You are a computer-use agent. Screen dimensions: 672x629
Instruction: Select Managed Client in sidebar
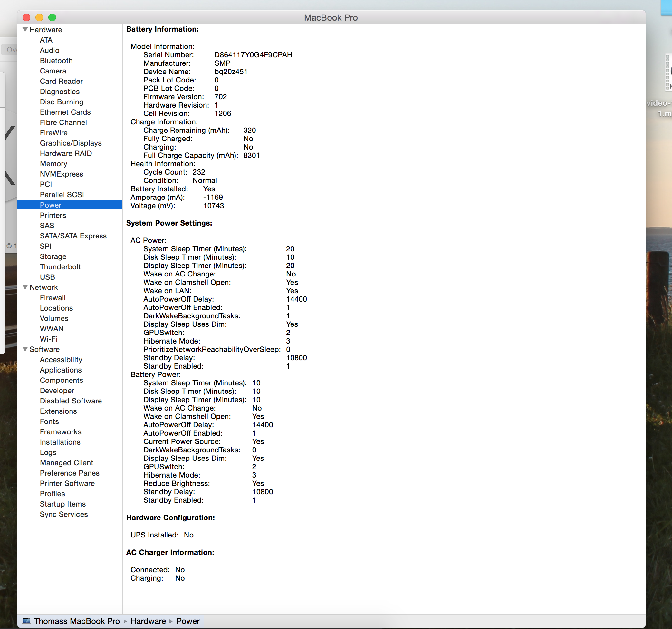point(67,463)
